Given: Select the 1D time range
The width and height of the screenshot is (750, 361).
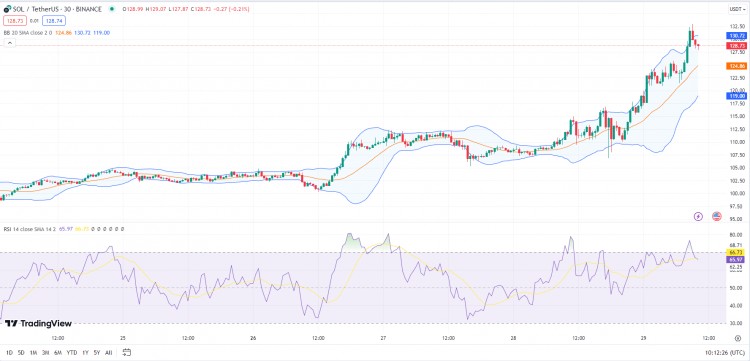Looking at the screenshot, I should (10, 352).
